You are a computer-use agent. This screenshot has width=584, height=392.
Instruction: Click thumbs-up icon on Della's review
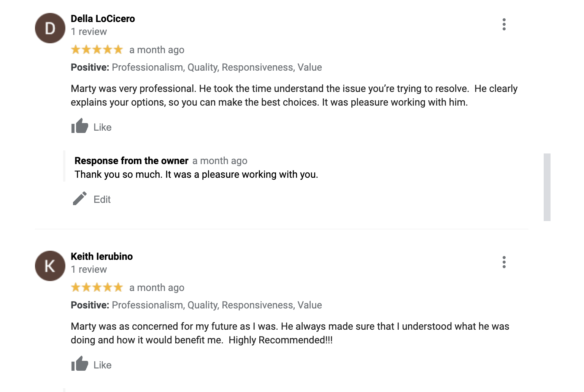pyautogui.click(x=79, y=126)
